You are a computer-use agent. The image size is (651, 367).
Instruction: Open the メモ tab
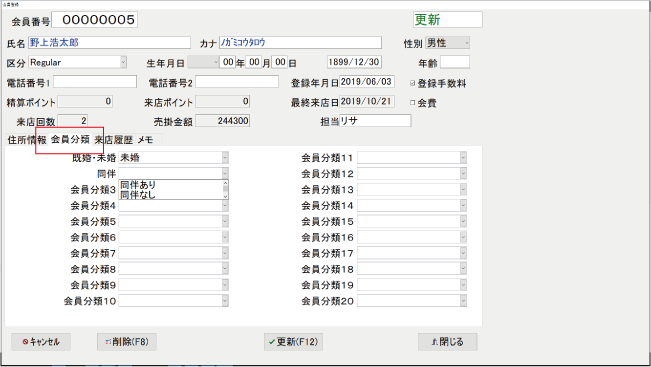coord(145,140)
